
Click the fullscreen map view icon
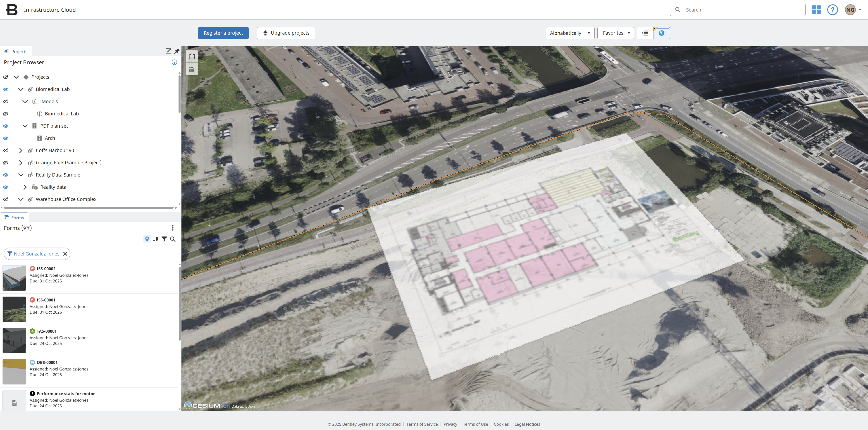pos(192,56)
